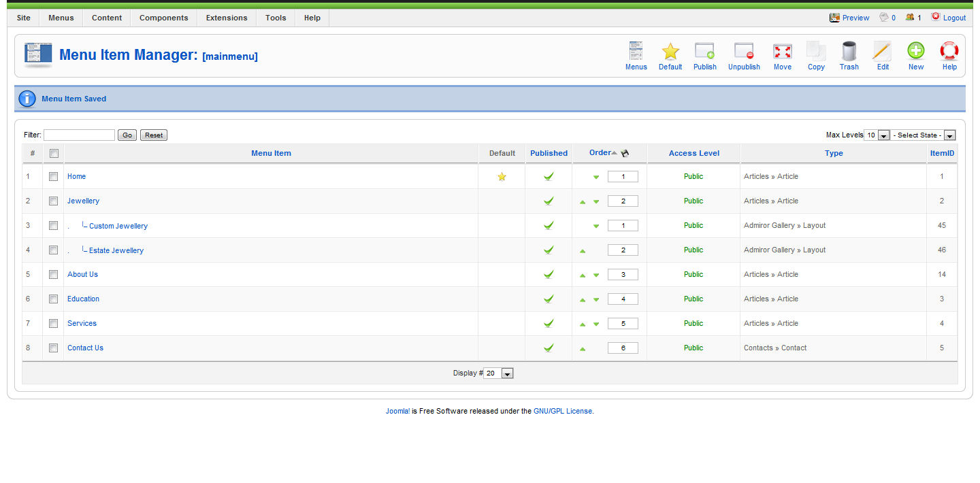Move About Us down with green arrow

pyautogui.click(x=596, y=275)
